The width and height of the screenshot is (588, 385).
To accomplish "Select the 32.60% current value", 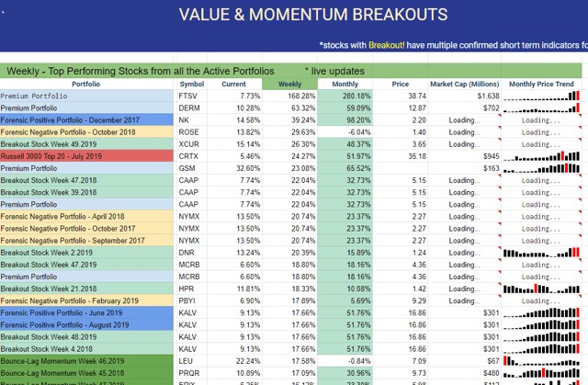I will coord(234,168).
